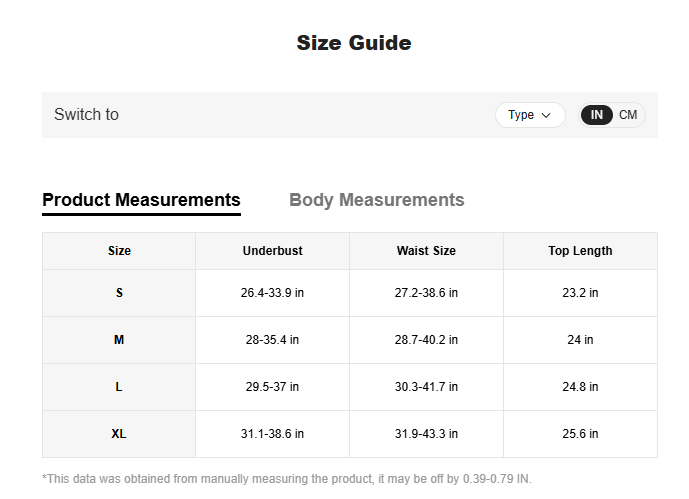Click the M size row label
Screen dimensions: 689x499
[119, 340]
